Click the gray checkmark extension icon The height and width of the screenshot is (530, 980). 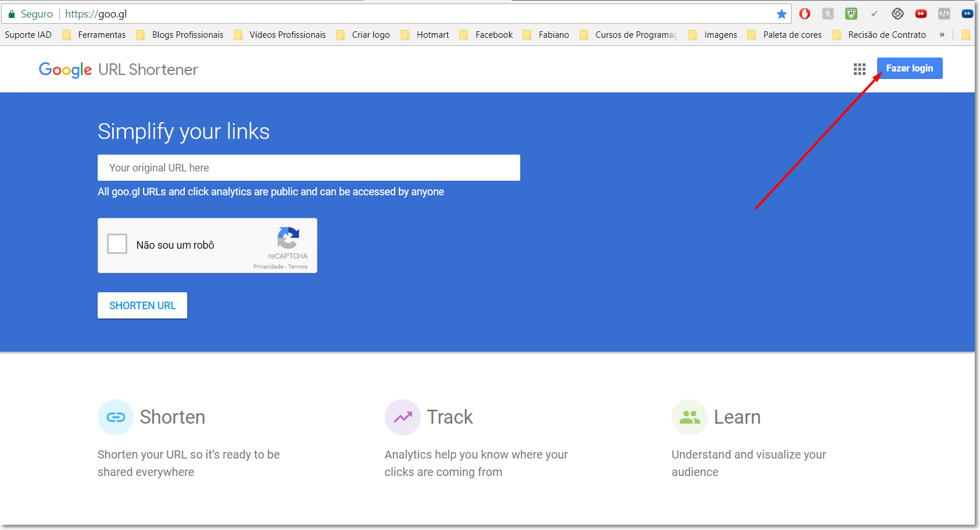tap(874, 14)
